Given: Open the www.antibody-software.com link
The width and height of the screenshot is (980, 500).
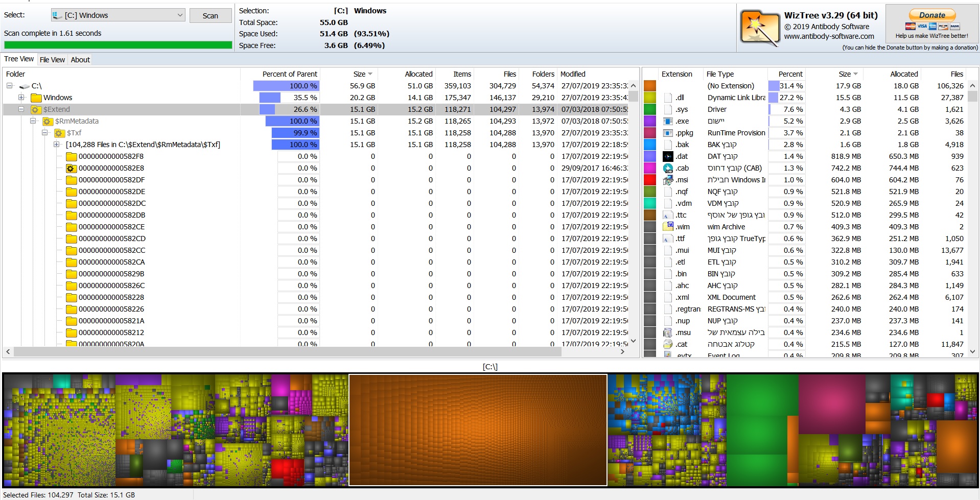Looking at the screenshot, I should tap(829, 36).
